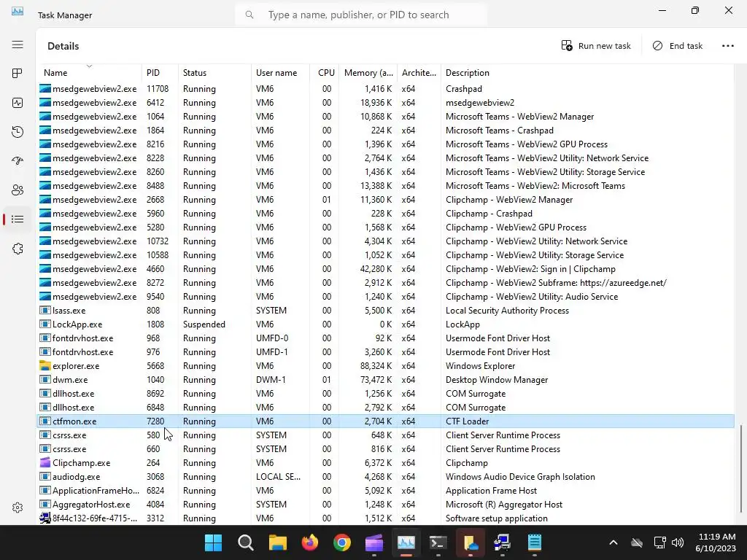Open the Services page icon
747x560 pixels.
18,249
